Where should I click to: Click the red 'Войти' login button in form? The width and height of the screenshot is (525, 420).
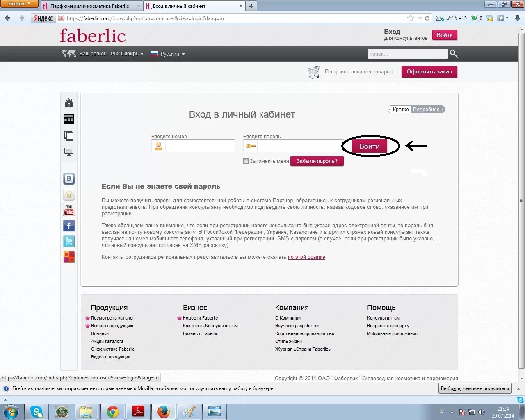tap(370, 146)
